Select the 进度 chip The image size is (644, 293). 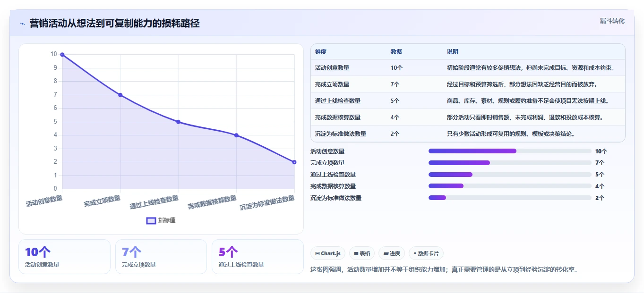pos(392,253)
